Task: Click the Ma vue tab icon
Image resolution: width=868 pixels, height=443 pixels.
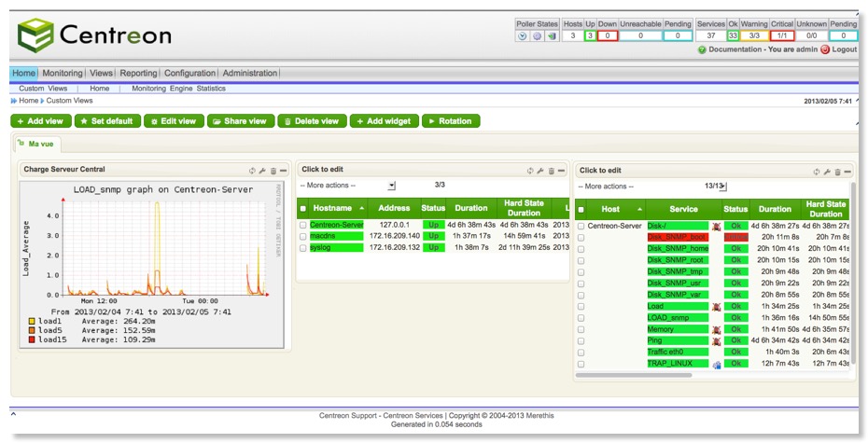Action: (x=21, y=144)
